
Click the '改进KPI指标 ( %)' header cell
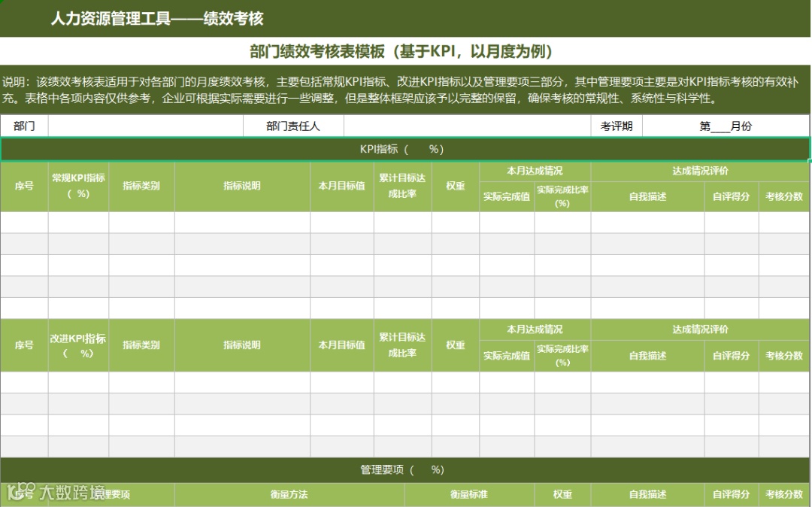coord(78,345)
